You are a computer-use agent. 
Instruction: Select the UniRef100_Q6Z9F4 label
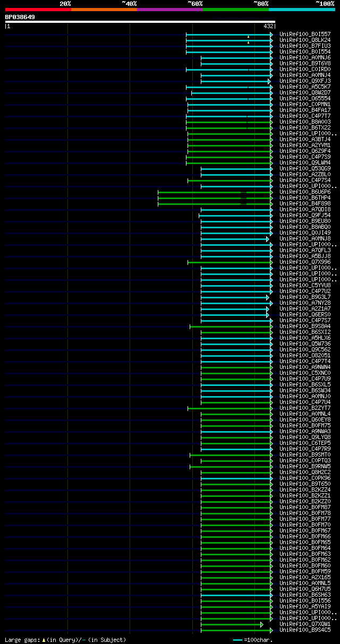(305, 151)
